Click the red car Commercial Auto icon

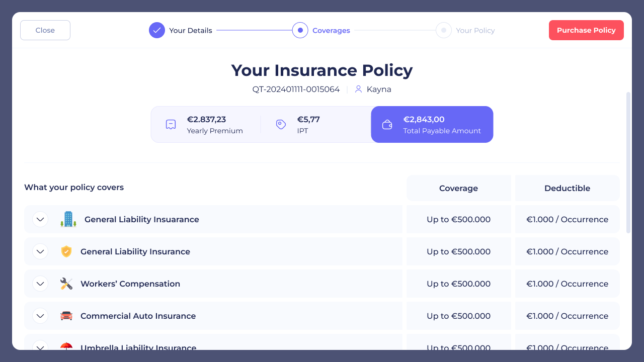tap(66, 316)
